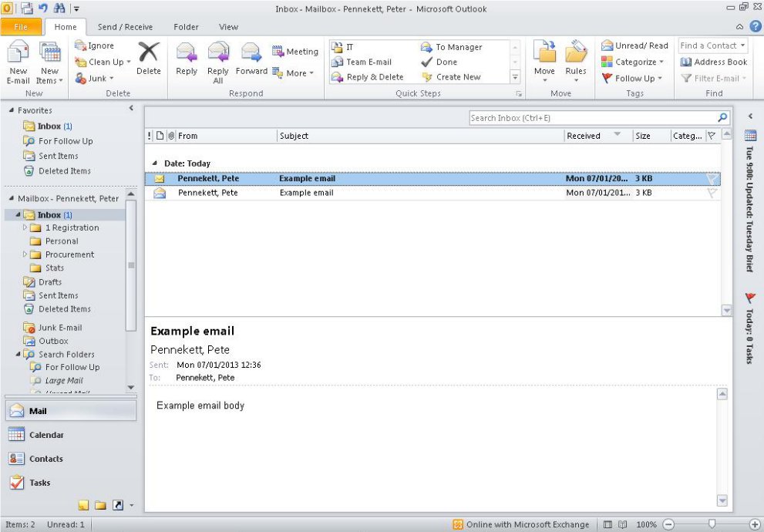764x532 pixels.
Task: Toggle Unread/Read status of message
Action: pyautogui.click(x=634, y=45)
